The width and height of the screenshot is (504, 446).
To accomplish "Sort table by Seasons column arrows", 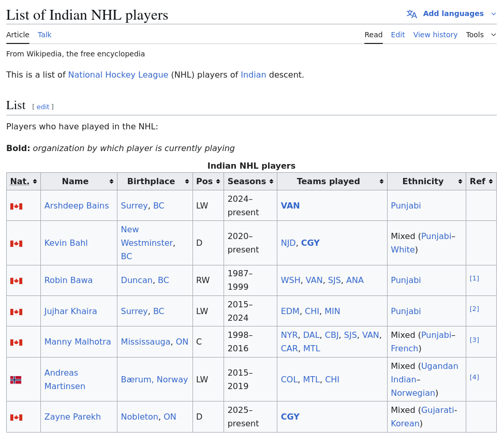I will click(x=271, y=182).
